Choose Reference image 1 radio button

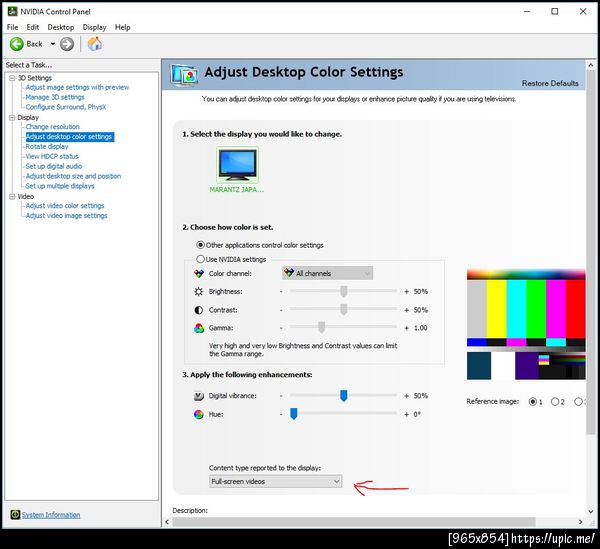pos(532,401)
